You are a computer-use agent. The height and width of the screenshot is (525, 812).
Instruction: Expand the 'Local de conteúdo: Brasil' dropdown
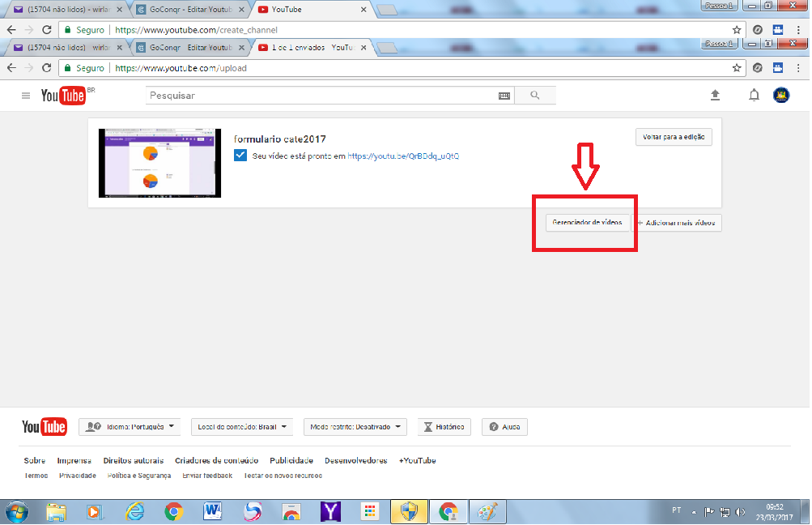pos(242,427)
